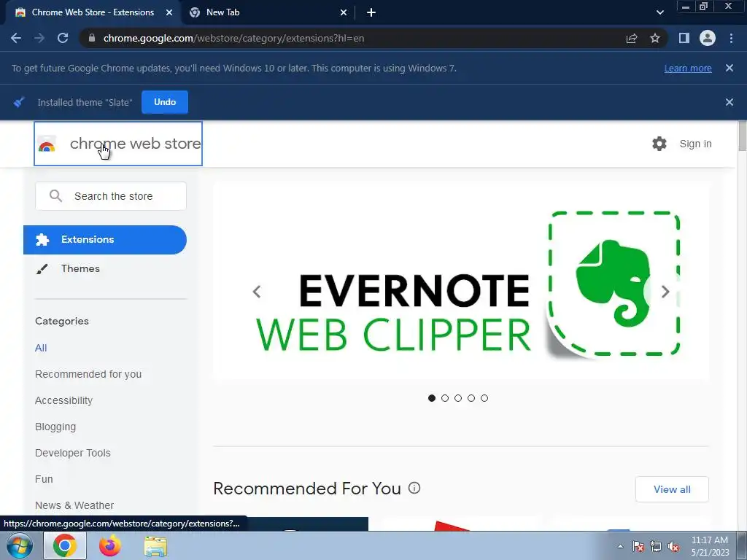Image resolution: width=747 pixels, height=560 pixels.
Task: Click the page vertical scrollbar thumb
Action: [742, 136]
